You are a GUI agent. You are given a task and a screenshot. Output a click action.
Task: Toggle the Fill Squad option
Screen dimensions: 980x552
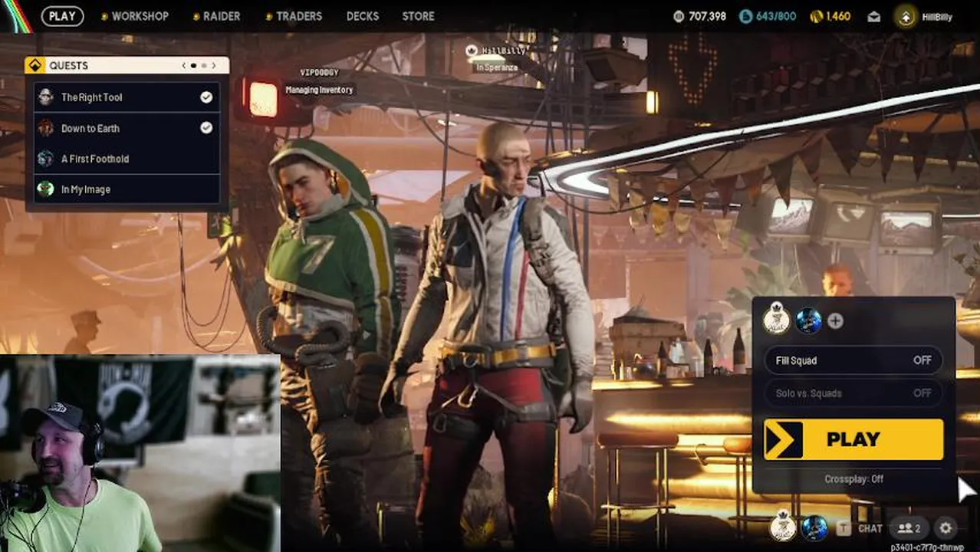853,360
